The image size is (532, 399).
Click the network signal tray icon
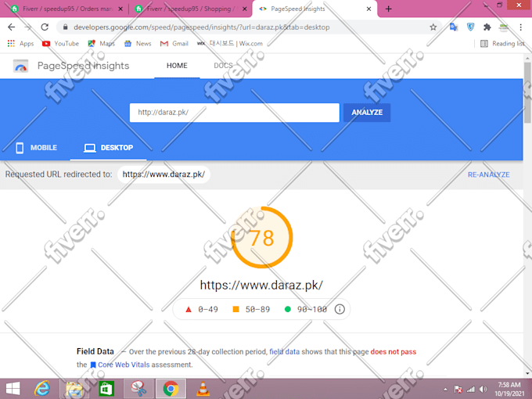pyautogui.click(x=471, y=389)
